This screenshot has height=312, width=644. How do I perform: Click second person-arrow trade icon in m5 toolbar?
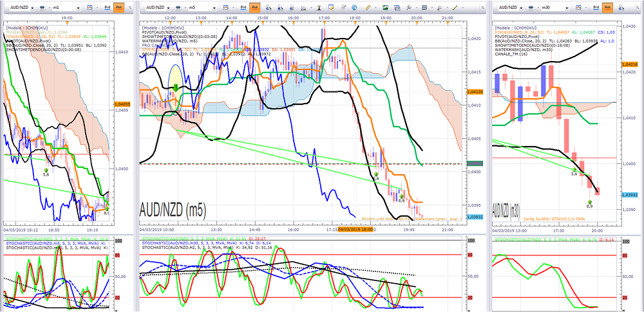tap(280, 8)
